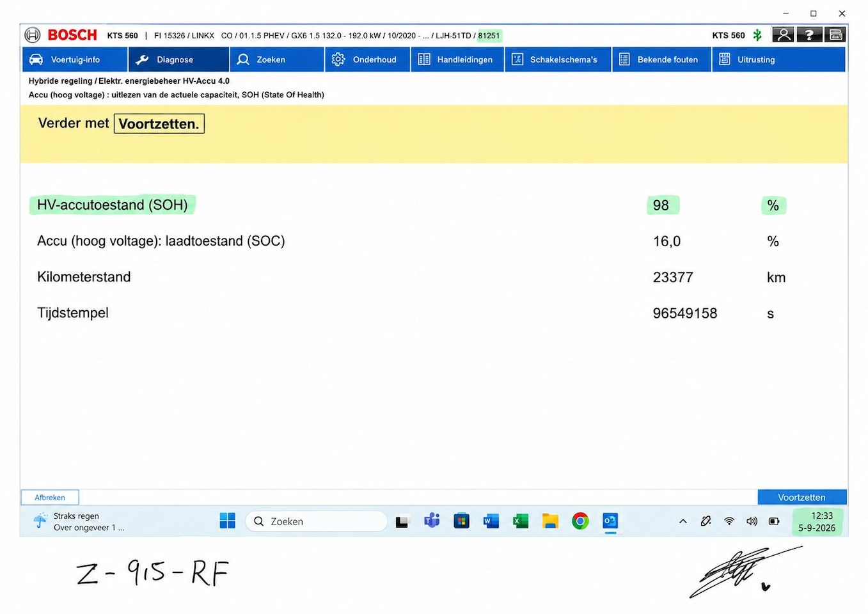Click the help question mark icon
The height and width of the screenshot is (614, 868).
(x=809, y=35)
